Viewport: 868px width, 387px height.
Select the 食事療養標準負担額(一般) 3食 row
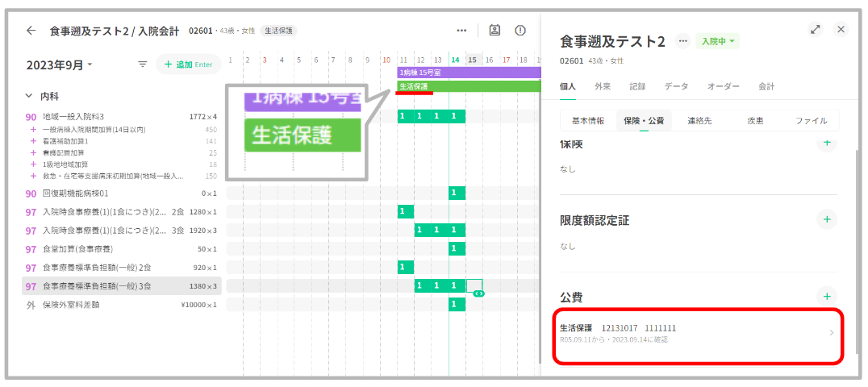click(x=123, y=286)
